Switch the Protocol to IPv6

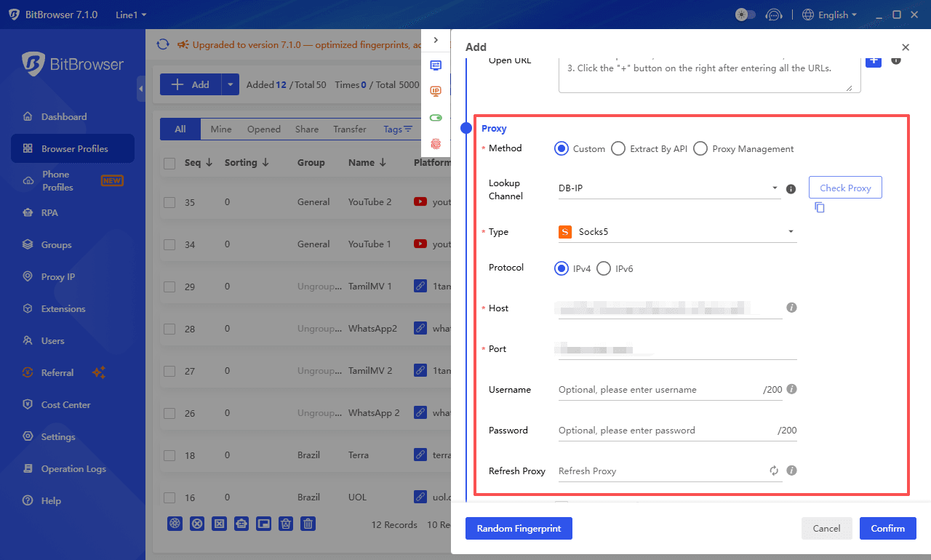point(604,268)
